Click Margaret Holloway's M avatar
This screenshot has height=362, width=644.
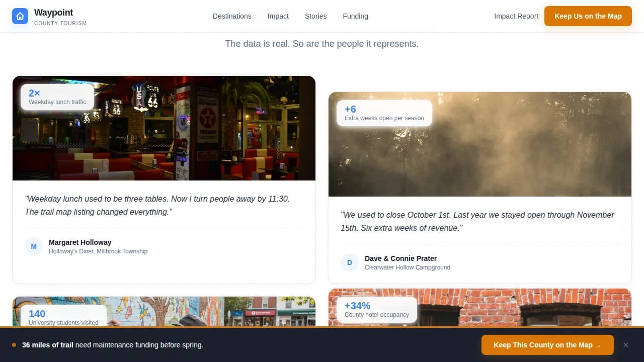[34, 246]
